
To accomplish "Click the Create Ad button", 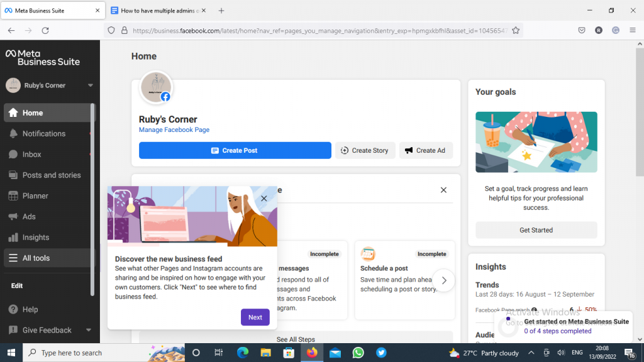I will (x=426, y=151).
